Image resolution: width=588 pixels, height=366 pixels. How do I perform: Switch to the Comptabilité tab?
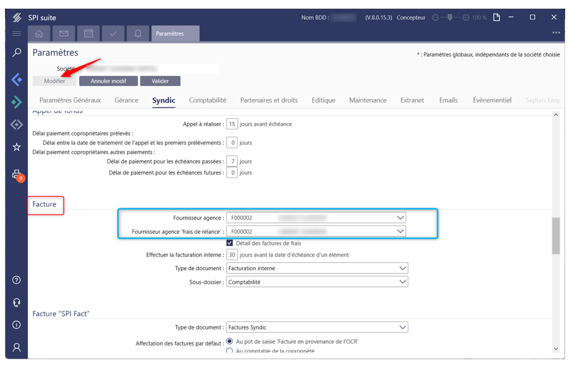(208, 100)
